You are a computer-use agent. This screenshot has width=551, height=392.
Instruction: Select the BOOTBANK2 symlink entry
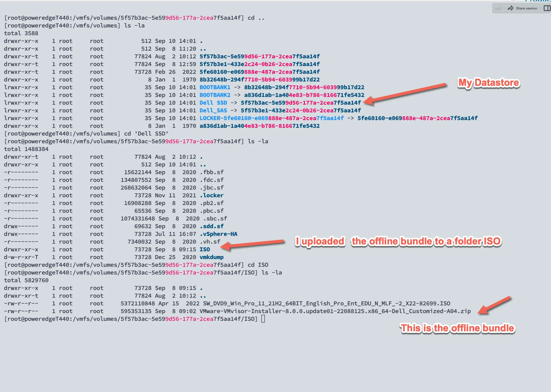coord(214,95)
